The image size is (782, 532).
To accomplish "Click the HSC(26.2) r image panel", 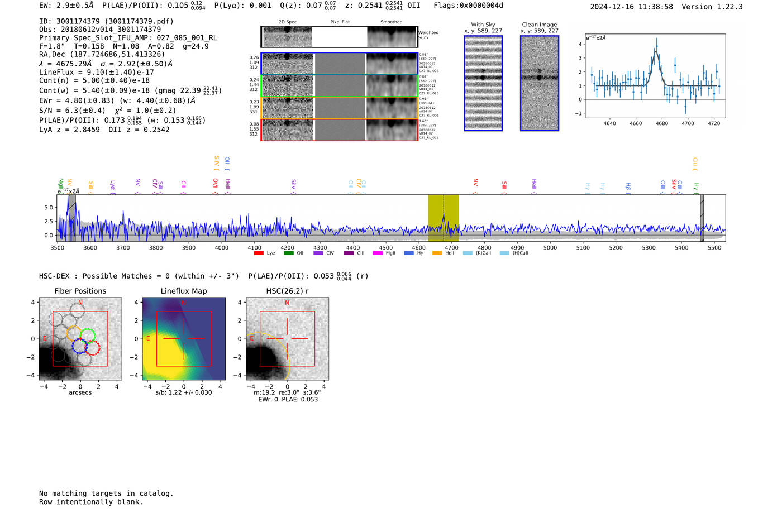I will pyautogui.click(x=287, y=339).
